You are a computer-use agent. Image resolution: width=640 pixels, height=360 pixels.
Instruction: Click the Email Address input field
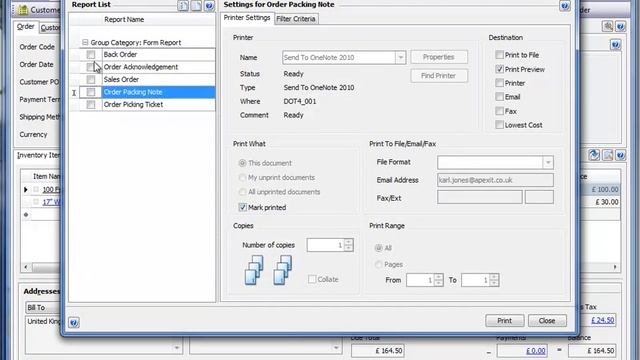[x=495, y=180]
